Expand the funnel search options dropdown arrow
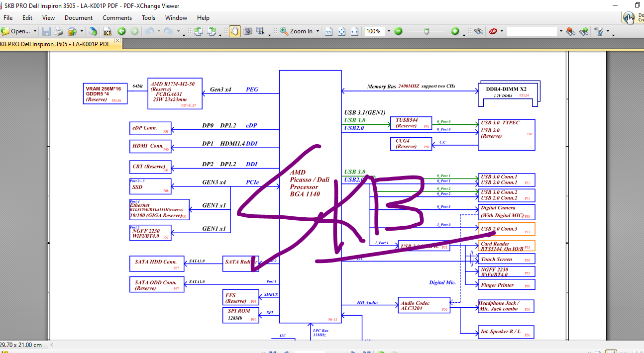644x353 pixels. point(608,31)
